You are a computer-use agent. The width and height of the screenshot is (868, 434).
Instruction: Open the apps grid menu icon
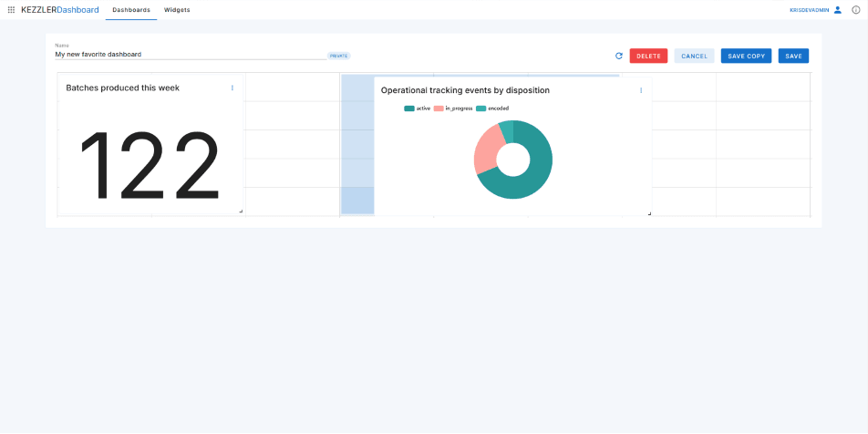pyautogui.click(x=11, y=10)
